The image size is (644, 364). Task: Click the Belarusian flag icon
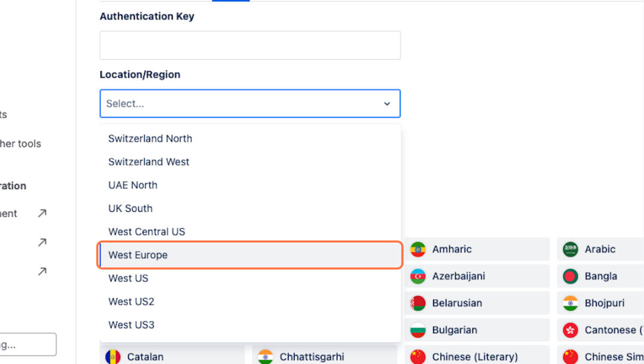418,303
